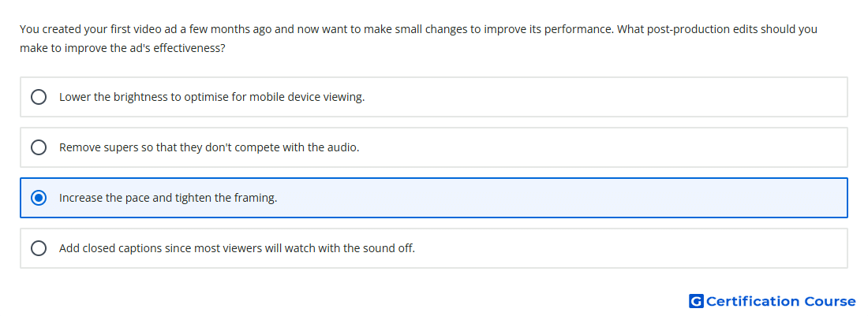This screenshot has width=868, height=316.
Task: Click the text "Increase the pace and tighten the framing"
Action: (168, 198)
